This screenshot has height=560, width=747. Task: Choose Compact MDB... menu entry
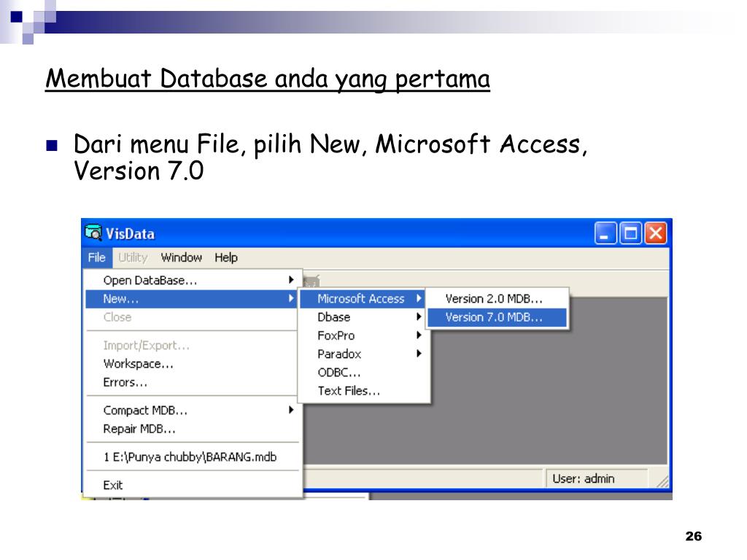pyautogui.click(x=192, y=411)
